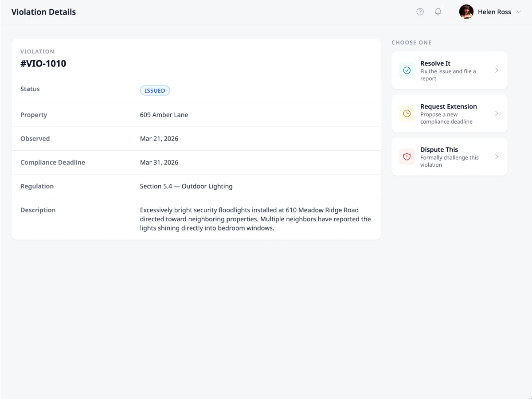Select the Resolve It action card

point(449,70)
